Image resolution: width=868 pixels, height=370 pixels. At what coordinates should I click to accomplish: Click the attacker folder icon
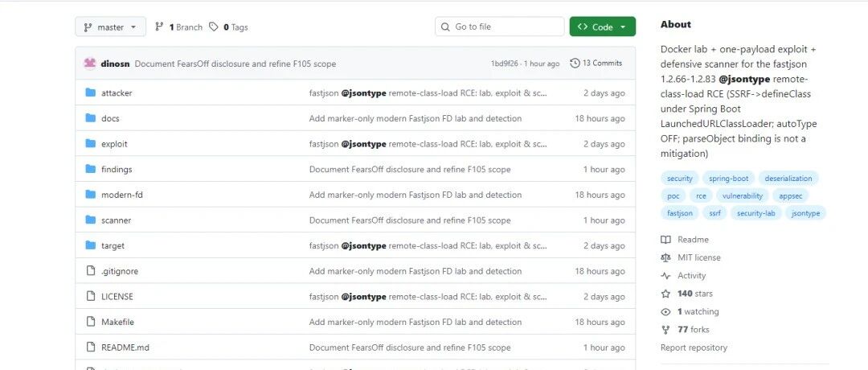point(91,92)
